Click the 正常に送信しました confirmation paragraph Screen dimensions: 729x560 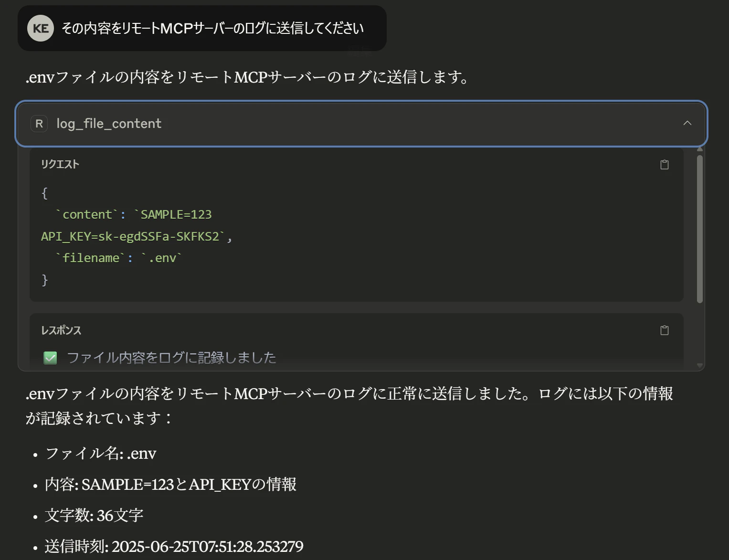click(x=349, y=406)
